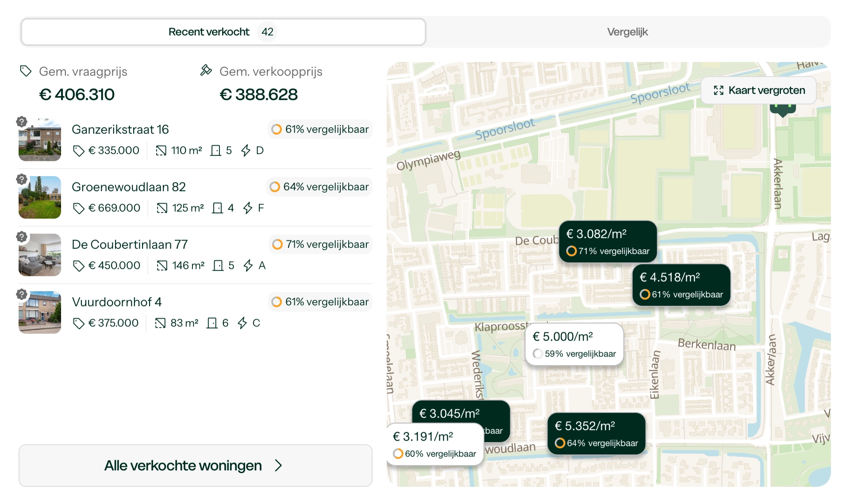Click the green map pin below Kaart vergroten

coord(783,110)
